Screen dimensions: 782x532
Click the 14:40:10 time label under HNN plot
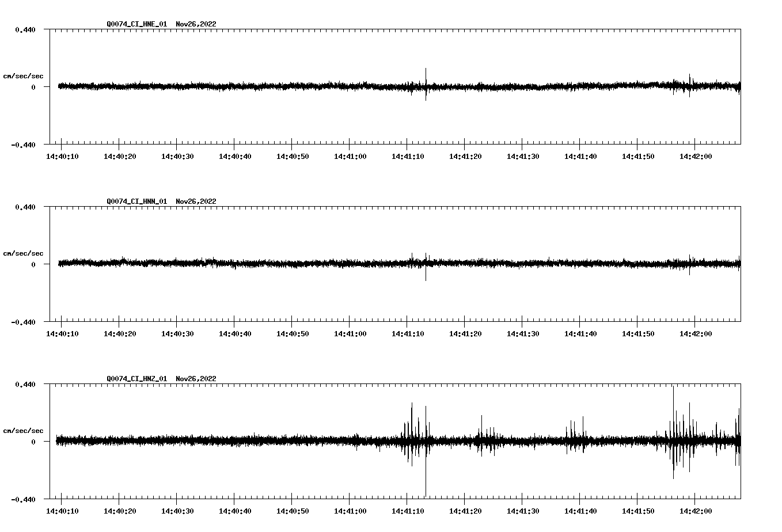62,334
